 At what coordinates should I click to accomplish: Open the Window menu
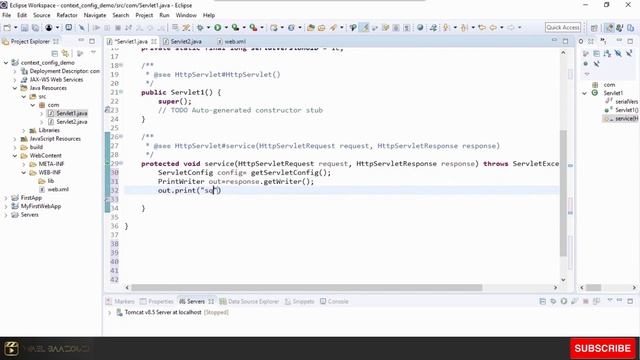pyautogui.click(x=186, y=15)
